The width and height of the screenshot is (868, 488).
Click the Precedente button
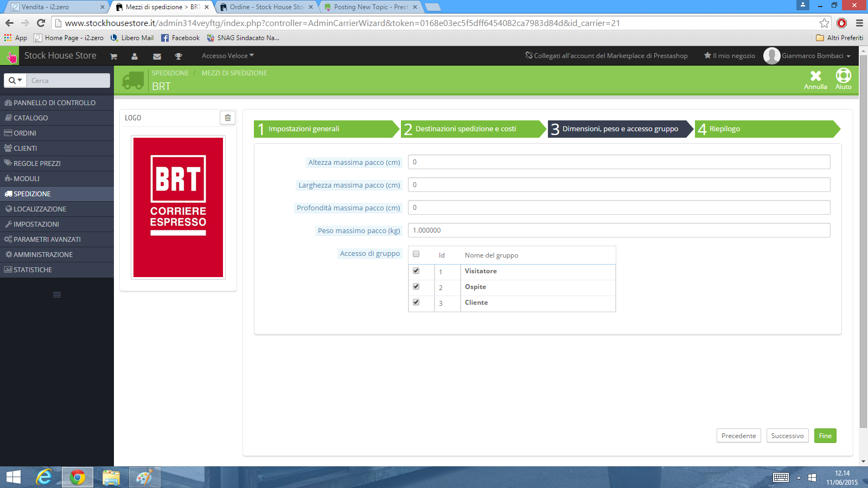pos(739,436)
